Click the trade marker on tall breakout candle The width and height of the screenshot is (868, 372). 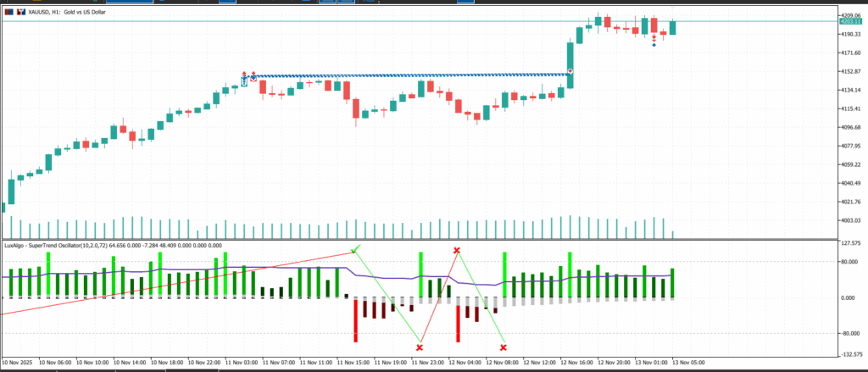[570, 71]
